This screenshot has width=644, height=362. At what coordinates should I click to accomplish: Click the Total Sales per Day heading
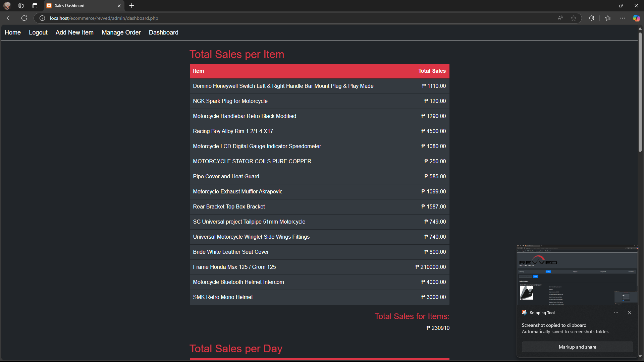point(236,349)
